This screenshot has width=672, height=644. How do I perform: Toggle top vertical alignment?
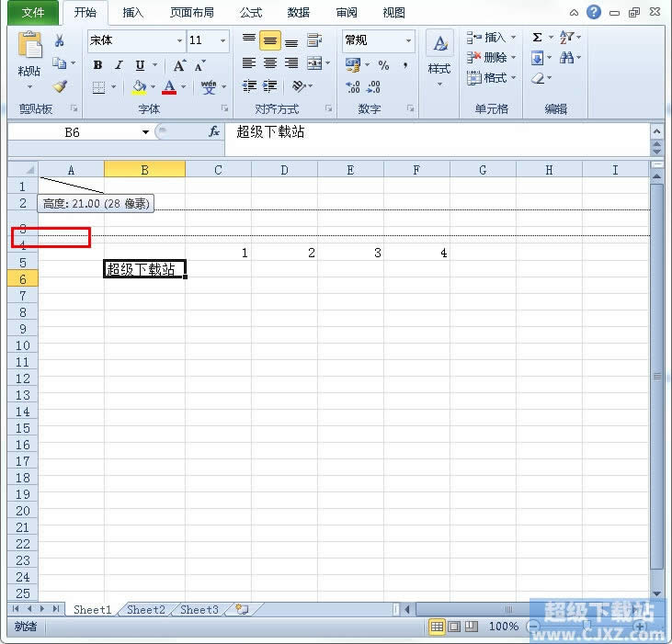[249, 40]
